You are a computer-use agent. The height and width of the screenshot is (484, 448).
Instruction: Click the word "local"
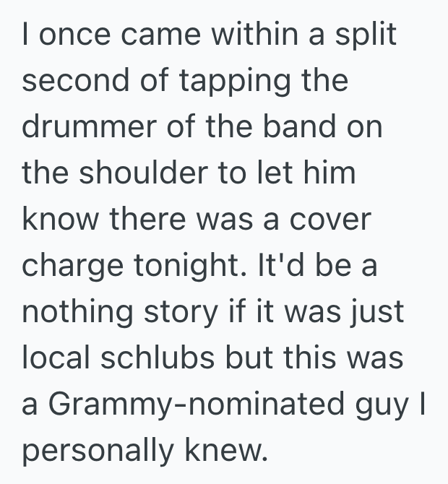pos(55,358)
